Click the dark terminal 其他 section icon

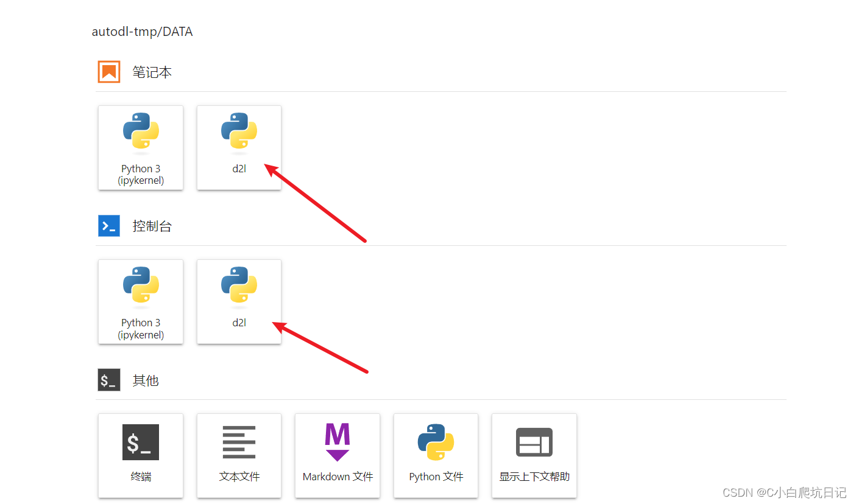pyautogui.click(x=109, y=380)
